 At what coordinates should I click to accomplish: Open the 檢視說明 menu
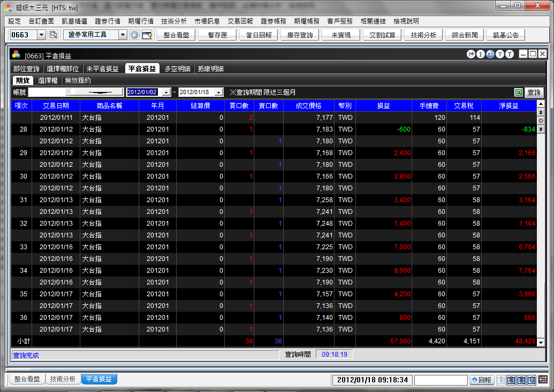coord(406,21)
